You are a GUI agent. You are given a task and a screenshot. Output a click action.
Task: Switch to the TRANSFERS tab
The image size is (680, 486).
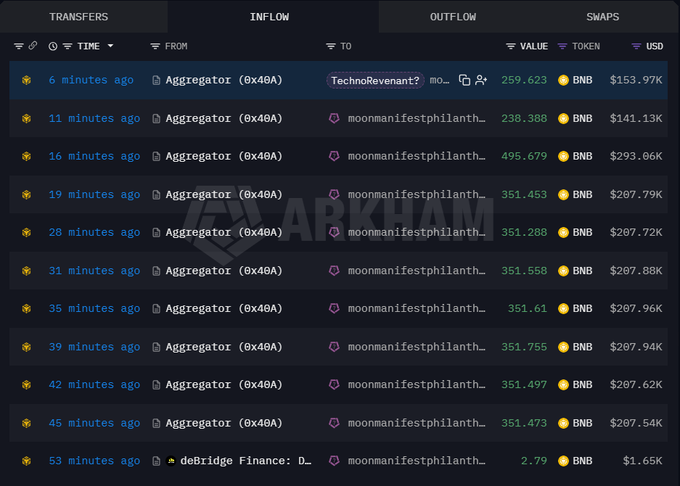78,17
